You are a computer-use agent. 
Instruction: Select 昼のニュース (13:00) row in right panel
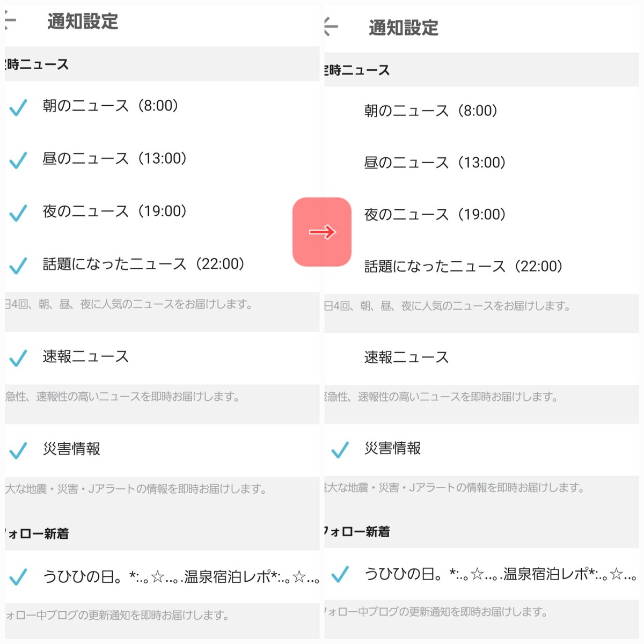click(435, 163)
